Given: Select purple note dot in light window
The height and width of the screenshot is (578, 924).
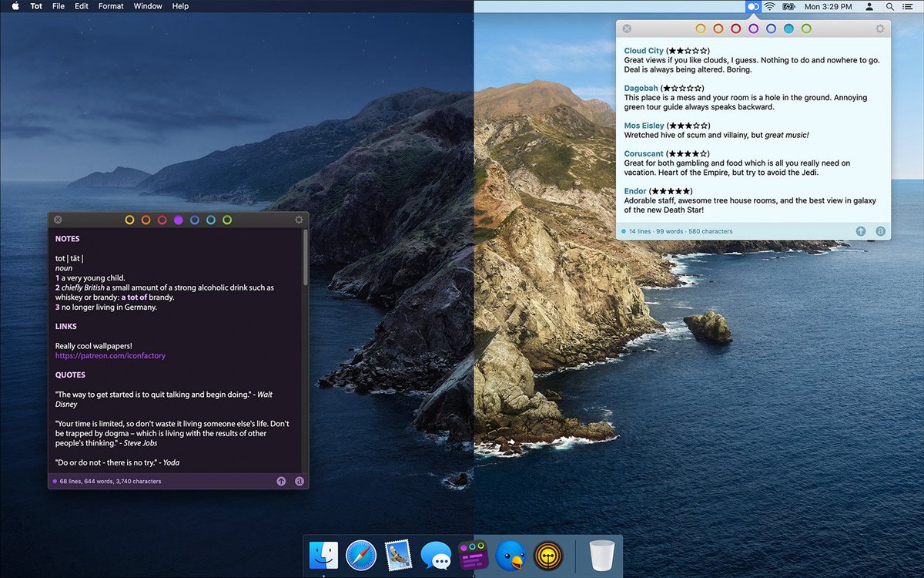Looking at the screenshot, I should point(753,29).
